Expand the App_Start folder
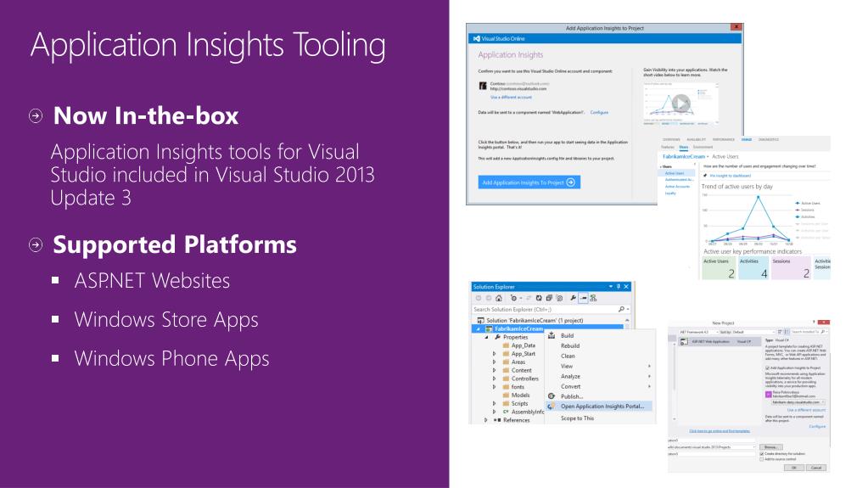Screen dimensions: 868x488 495,353
